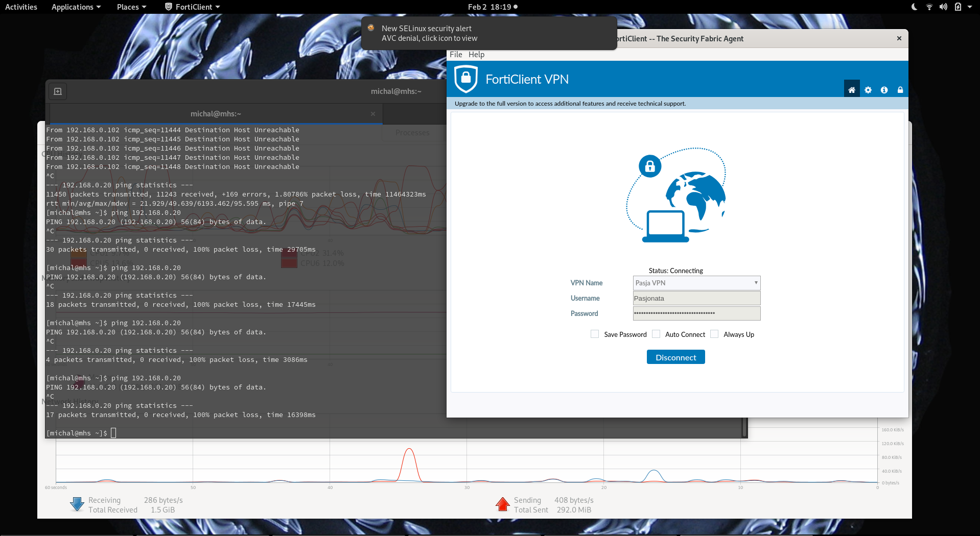Click the FortiClient window title bar text
The image size is (980, 536).
(x=680, y=39)
